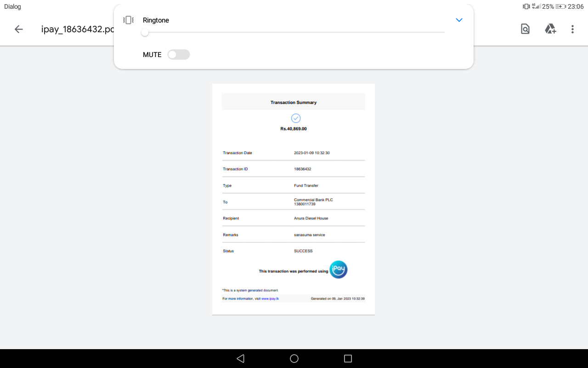Tap the iPay logo in the document
Viewport: 588px width, 368px height.
click(x=339, y=270)
